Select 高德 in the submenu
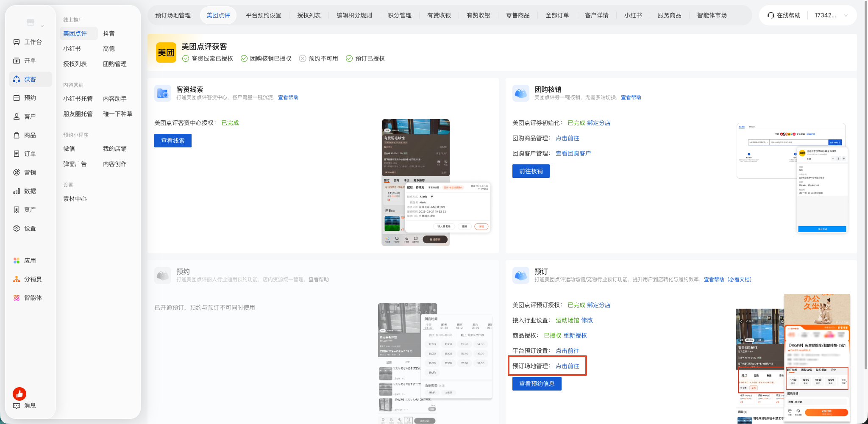Image resolution: width=868 pixels, height=424 pixels. point(109,49)
